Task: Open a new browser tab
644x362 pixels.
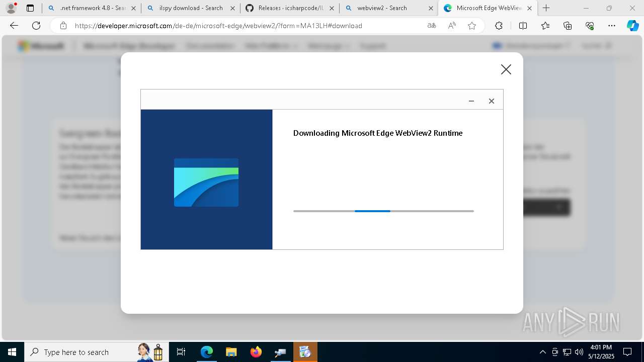Action: coord(546,8)
